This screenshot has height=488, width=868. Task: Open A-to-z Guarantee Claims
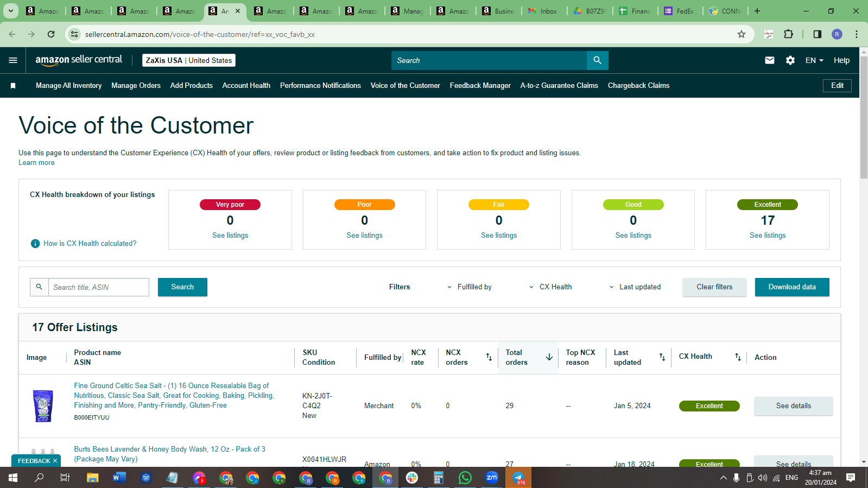(x=559, y=86)
